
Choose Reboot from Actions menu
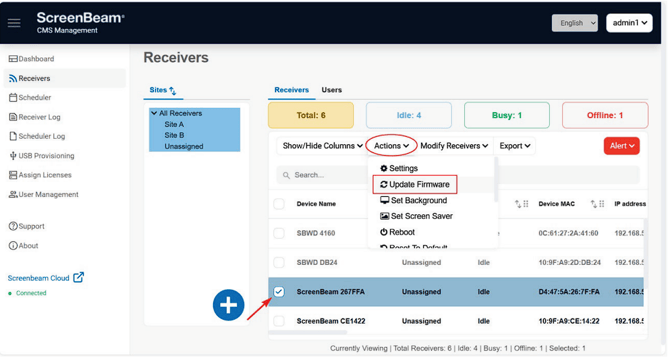click(397, 232)
